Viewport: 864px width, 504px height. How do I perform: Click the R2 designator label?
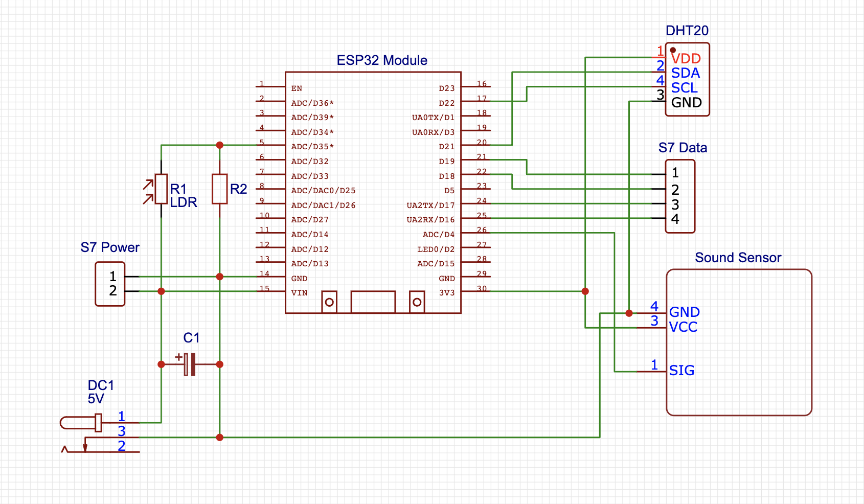coord(238,189)
